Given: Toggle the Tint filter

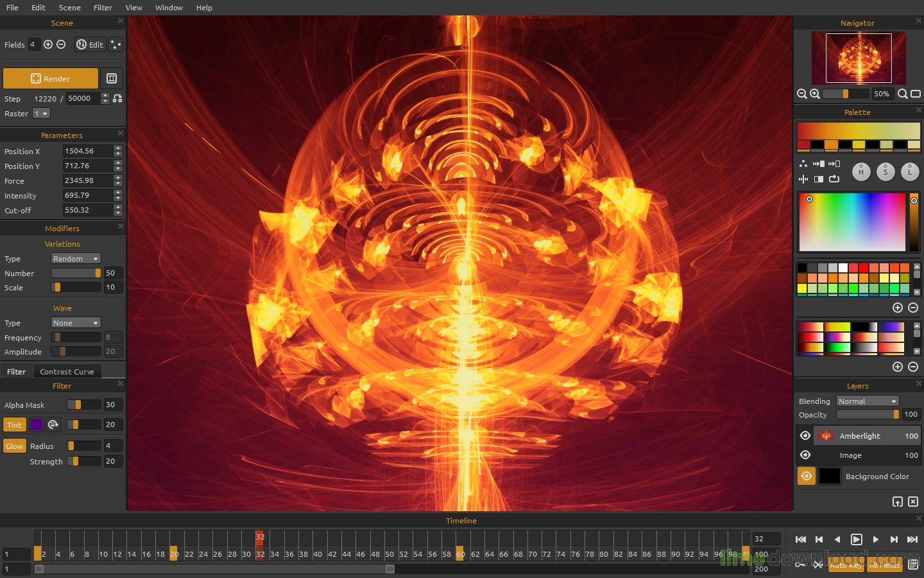Looking at the screenshot, I should coord(14,425).
